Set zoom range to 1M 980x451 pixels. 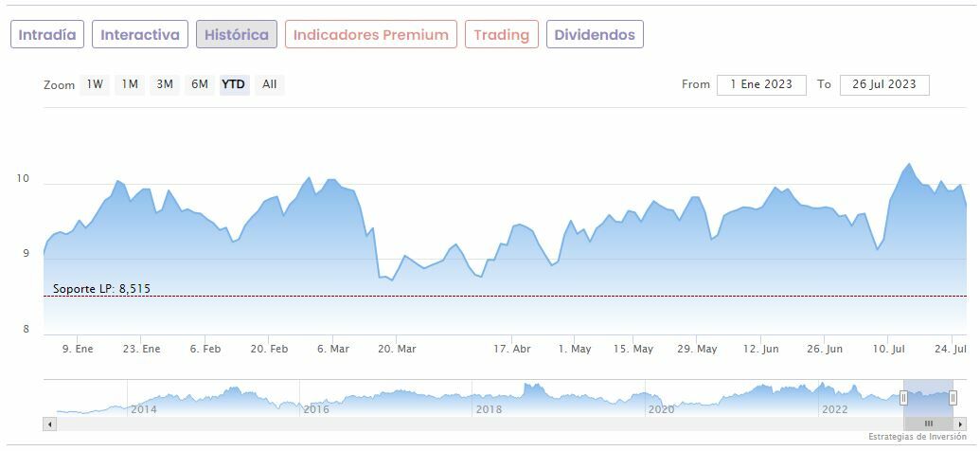click(130, 84)
